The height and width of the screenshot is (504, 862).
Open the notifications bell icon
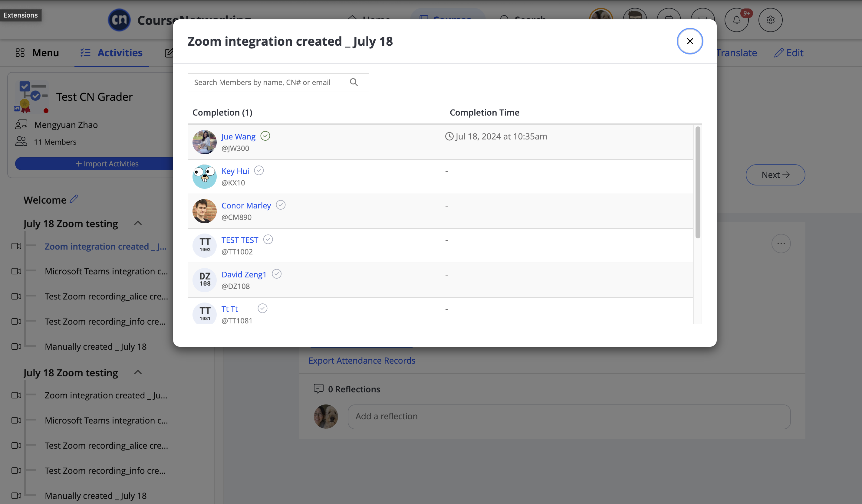point(736,20)
